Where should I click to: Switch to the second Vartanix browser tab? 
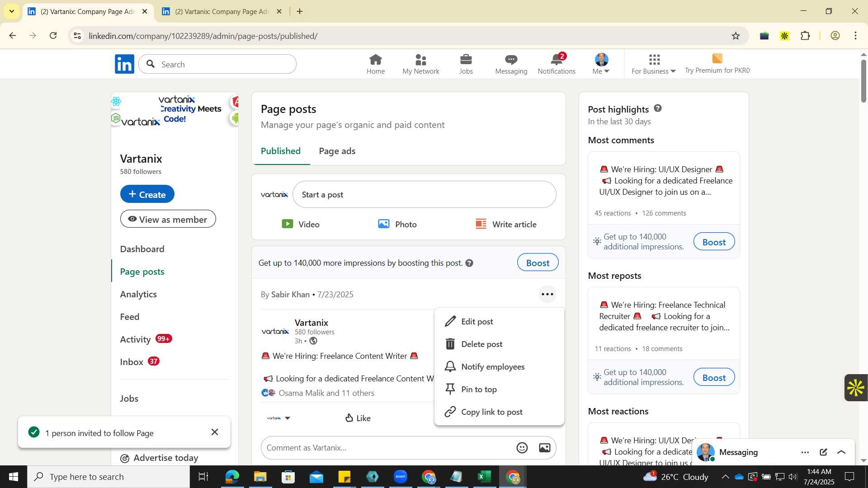coord(222,11)
